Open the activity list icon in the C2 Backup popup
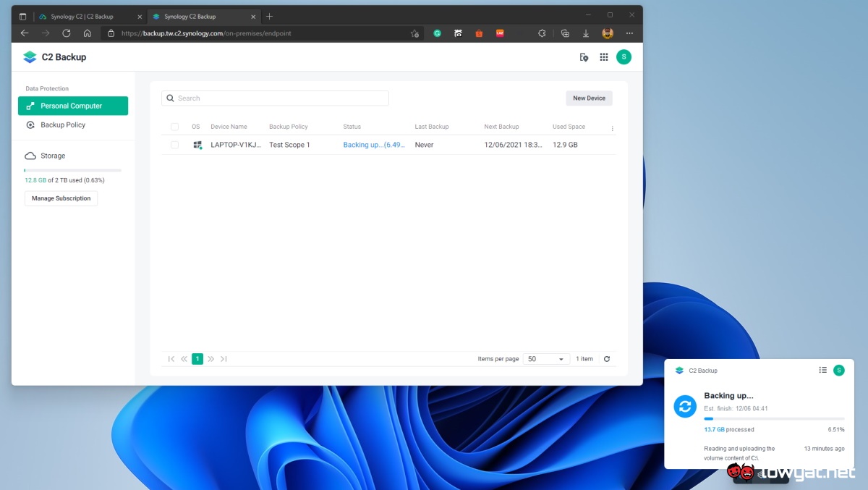The image size is (868, 490). pyautogui.click(x=822, y=370)
